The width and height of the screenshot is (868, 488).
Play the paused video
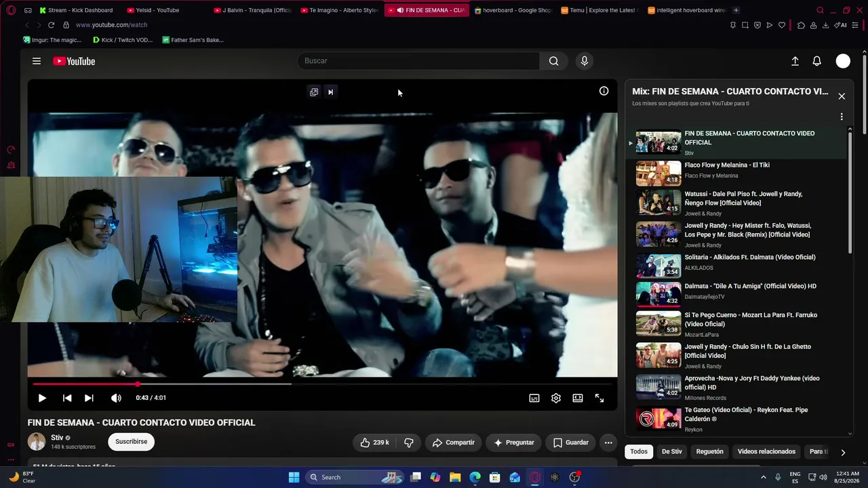coord(42,398)
